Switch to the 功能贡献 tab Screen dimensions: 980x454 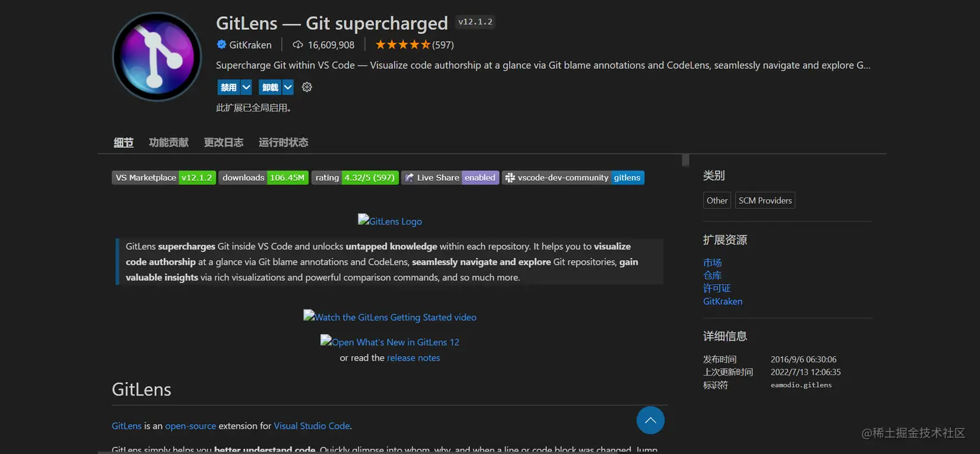[x=169, y=142]
